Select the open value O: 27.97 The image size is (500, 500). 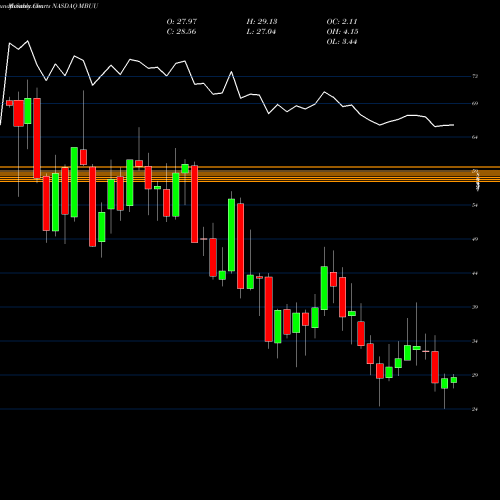[x=182, y=22]
